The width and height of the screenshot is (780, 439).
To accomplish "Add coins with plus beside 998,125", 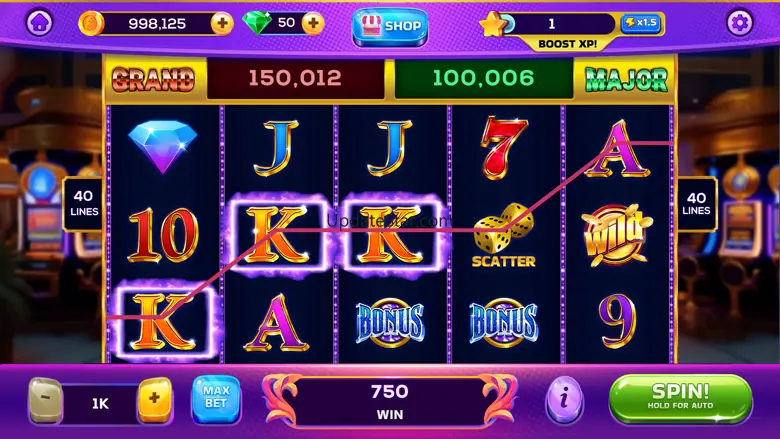I will [x=222, y=23].
